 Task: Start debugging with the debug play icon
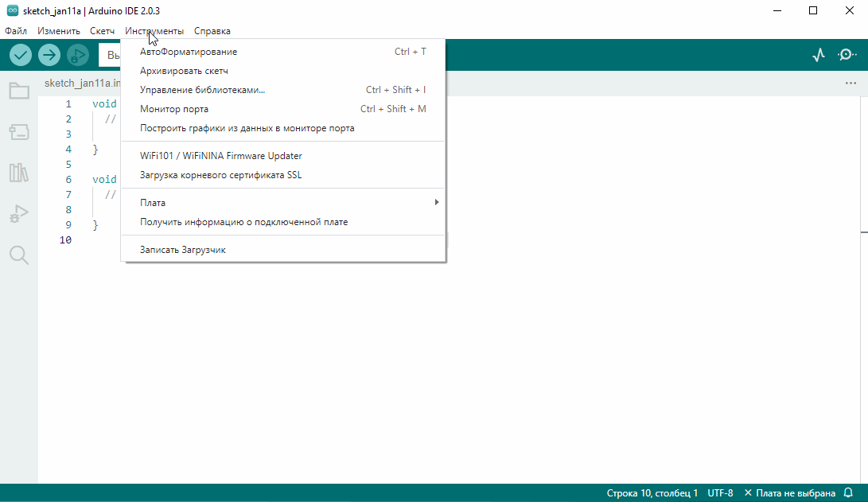(x=78, y=55)
